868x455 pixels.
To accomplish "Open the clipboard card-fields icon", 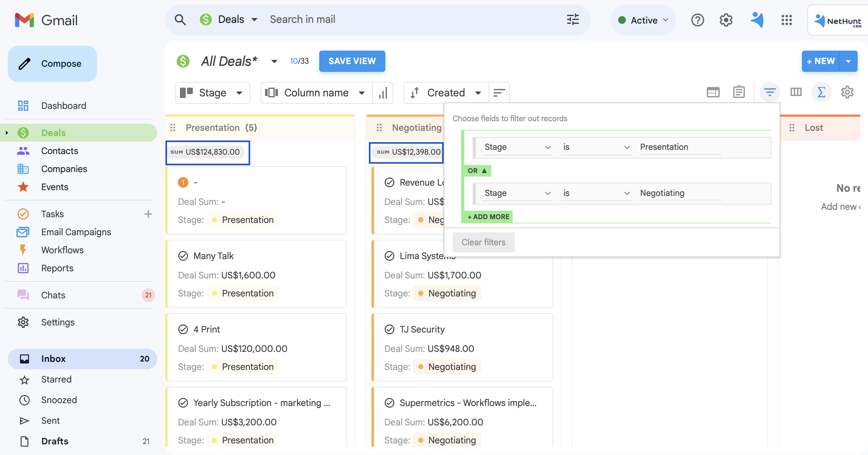I will (x=739, y=92).
